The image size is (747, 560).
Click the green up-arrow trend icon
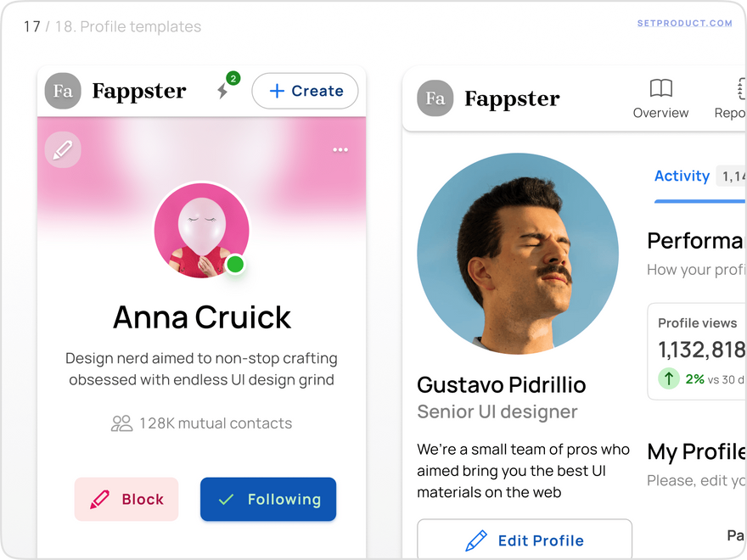pos(669,378)
